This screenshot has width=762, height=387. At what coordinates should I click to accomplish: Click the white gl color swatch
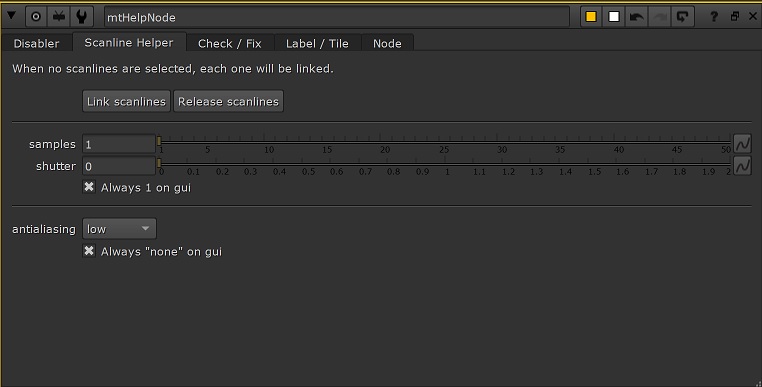[614, 17]
